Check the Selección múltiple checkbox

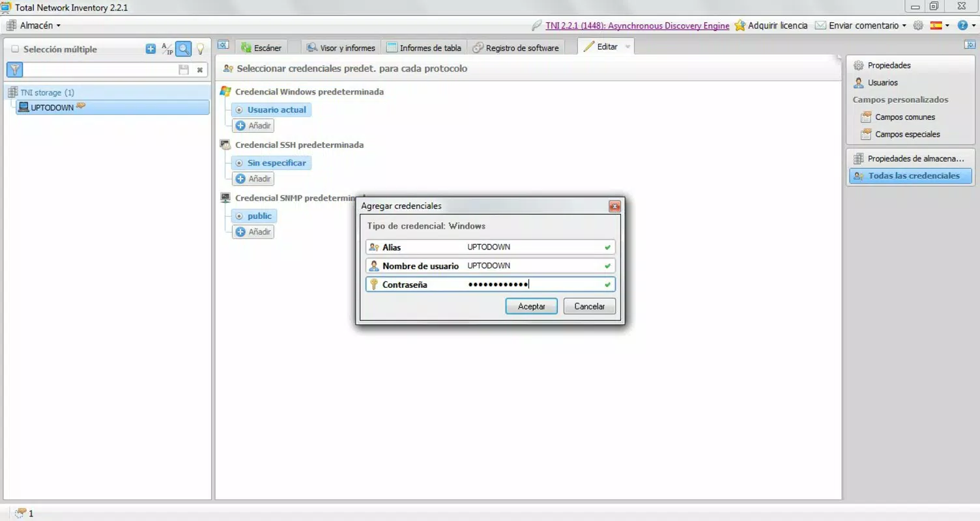[15, 49]
